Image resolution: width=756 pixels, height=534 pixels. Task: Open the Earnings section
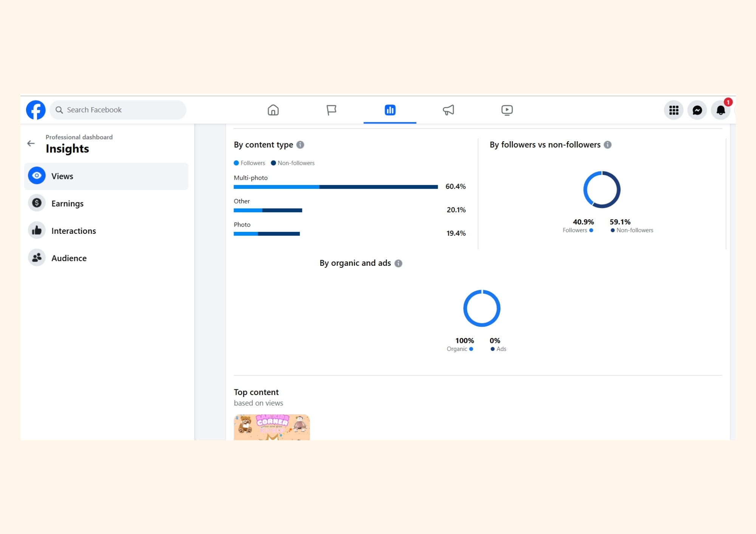click(x=106, y=203)
